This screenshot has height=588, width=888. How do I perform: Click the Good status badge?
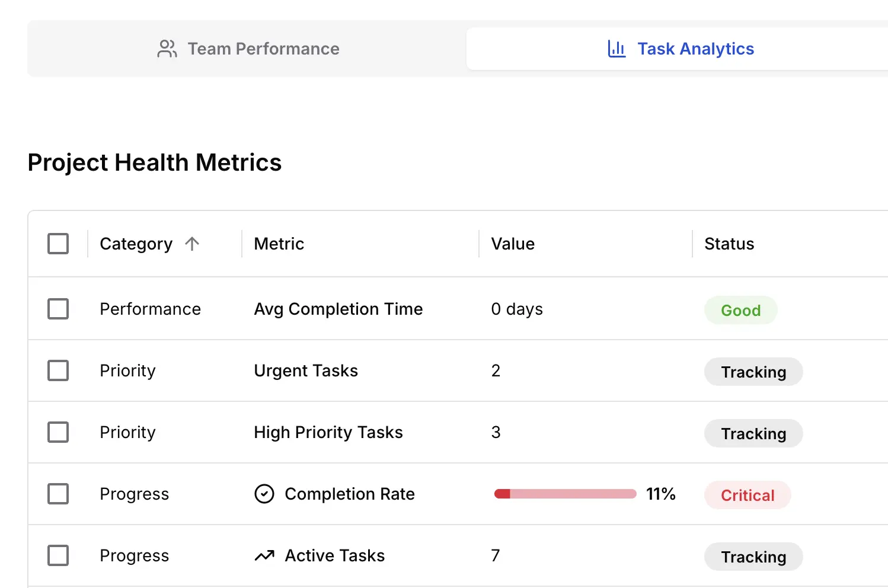[x=740, y=310]
